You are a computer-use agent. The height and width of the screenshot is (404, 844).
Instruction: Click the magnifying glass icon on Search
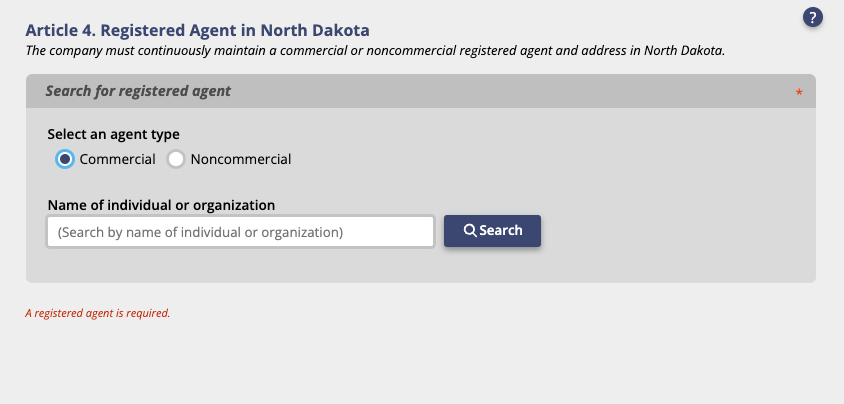pos(470,231)
